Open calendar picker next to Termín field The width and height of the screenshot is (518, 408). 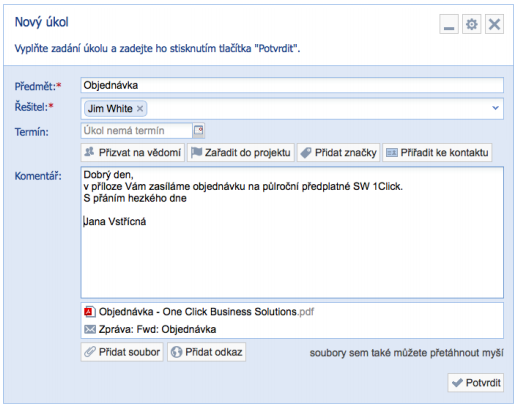coord(199,130)
